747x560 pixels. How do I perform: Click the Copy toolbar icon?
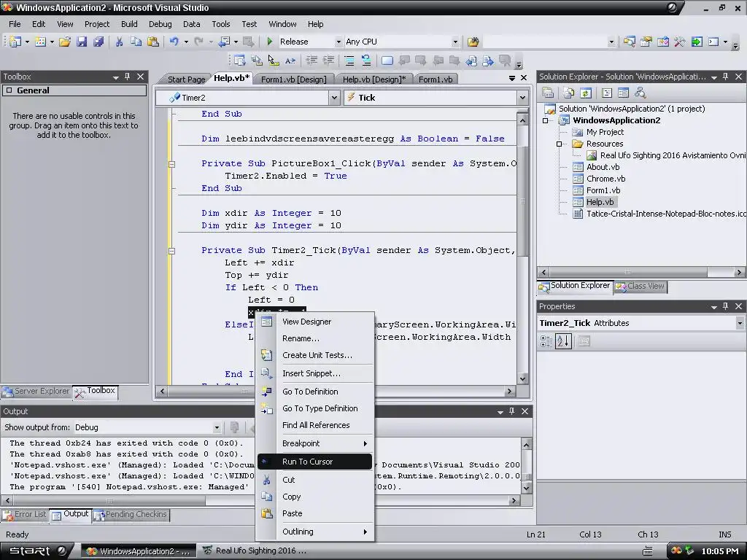click(x=136, y=42)
